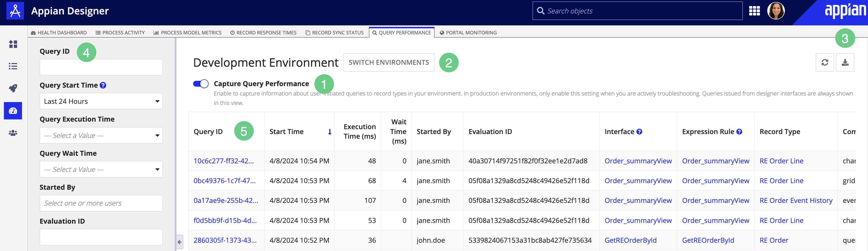The width and height of the screenshot is (868, 251).
Task: Sort by Started By column header
Action: pos(434,132)
